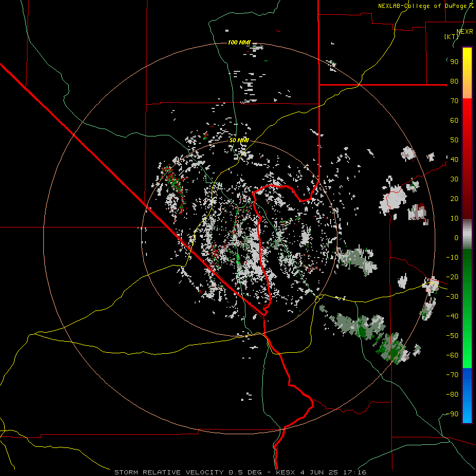Click the NEXR label above the color scale
Screen dimensions: 476x476
(465, 32)
